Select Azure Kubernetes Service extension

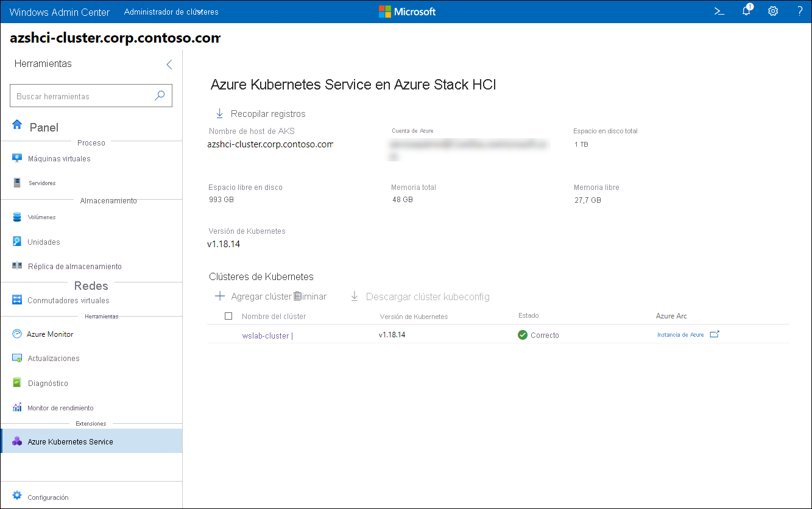pos(91,441)
